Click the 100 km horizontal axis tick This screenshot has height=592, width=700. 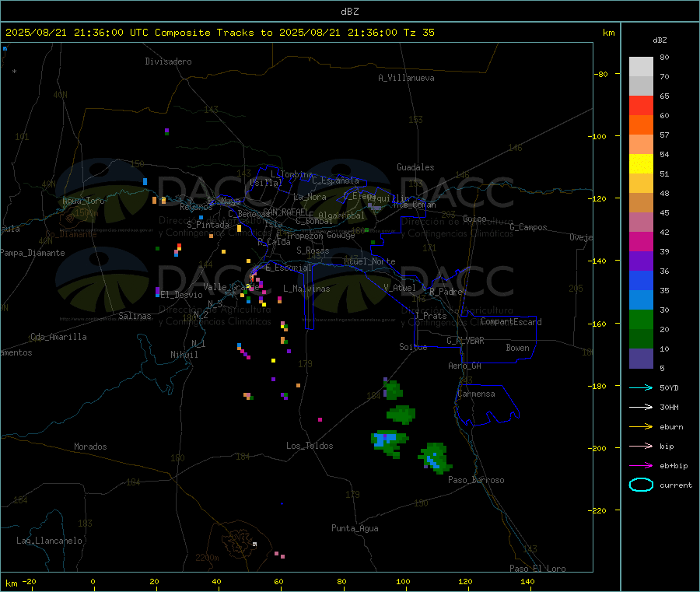pyautogui.click(x=403, y=581)
